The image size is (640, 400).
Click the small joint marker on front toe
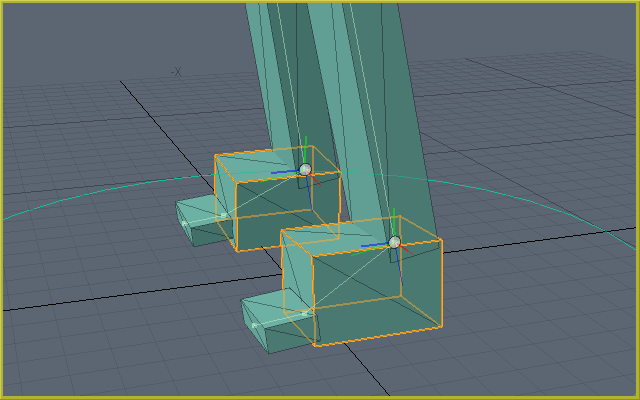306,313
